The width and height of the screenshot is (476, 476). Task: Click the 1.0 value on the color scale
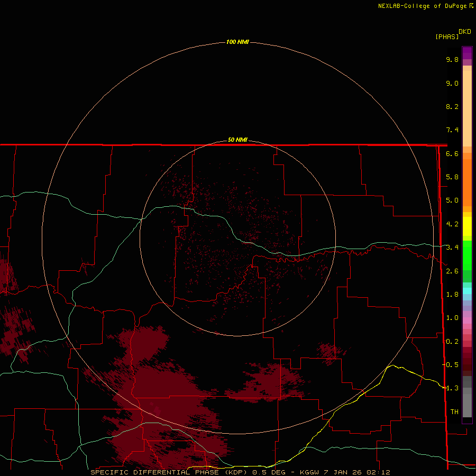tap(452, 318)
